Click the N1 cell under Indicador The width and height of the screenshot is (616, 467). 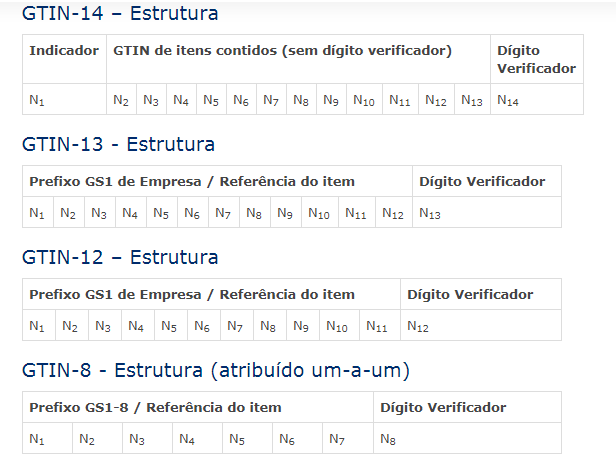coord(37,100)
